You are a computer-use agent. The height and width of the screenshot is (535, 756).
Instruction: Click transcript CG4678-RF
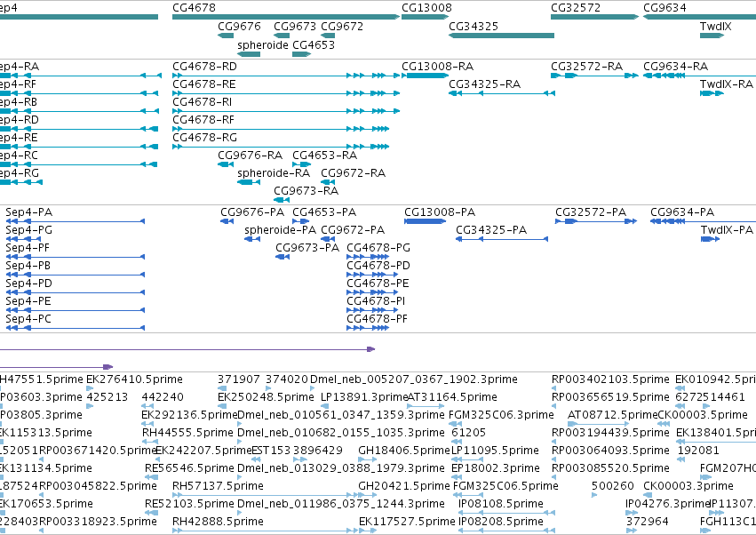(203, 120)
